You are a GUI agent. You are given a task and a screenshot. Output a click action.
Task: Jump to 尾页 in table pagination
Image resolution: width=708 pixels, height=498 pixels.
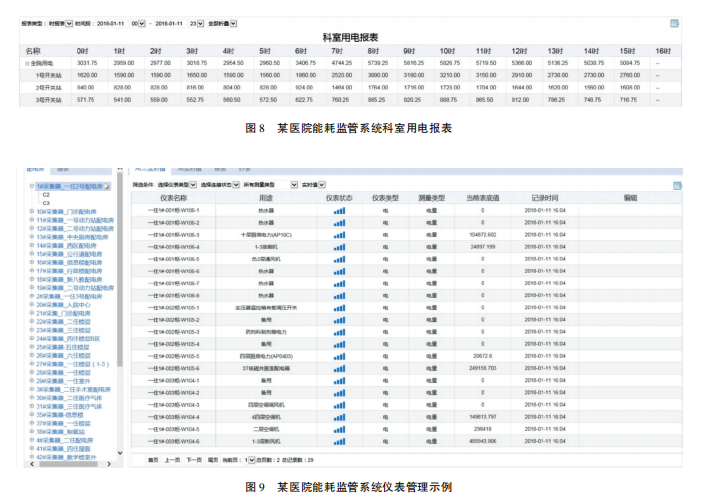tap(212, 459)
